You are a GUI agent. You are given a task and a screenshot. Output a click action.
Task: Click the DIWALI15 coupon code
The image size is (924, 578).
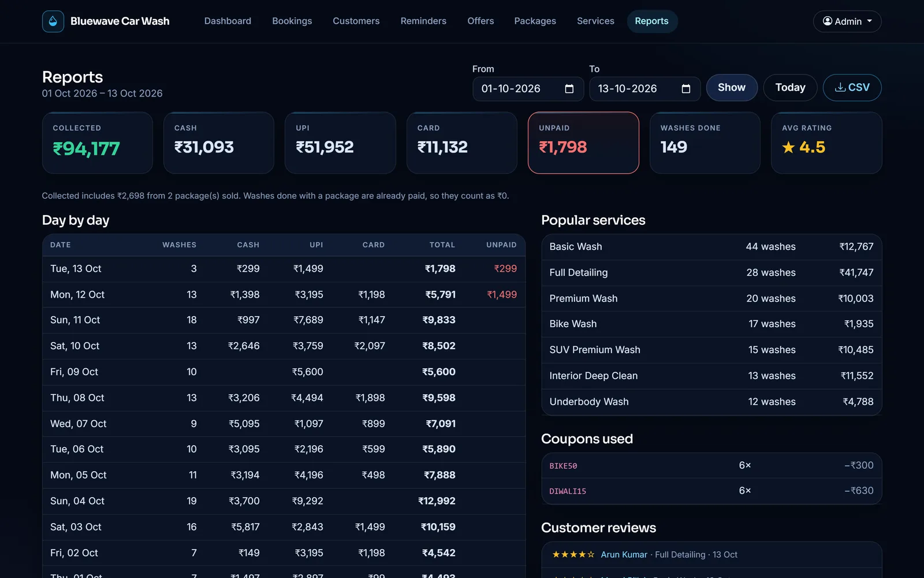tap(568, 491)
